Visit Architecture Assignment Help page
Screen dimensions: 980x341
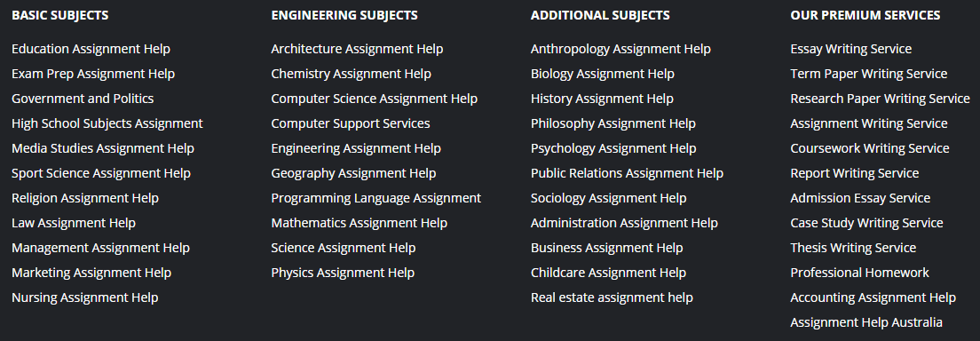point(357,49)
